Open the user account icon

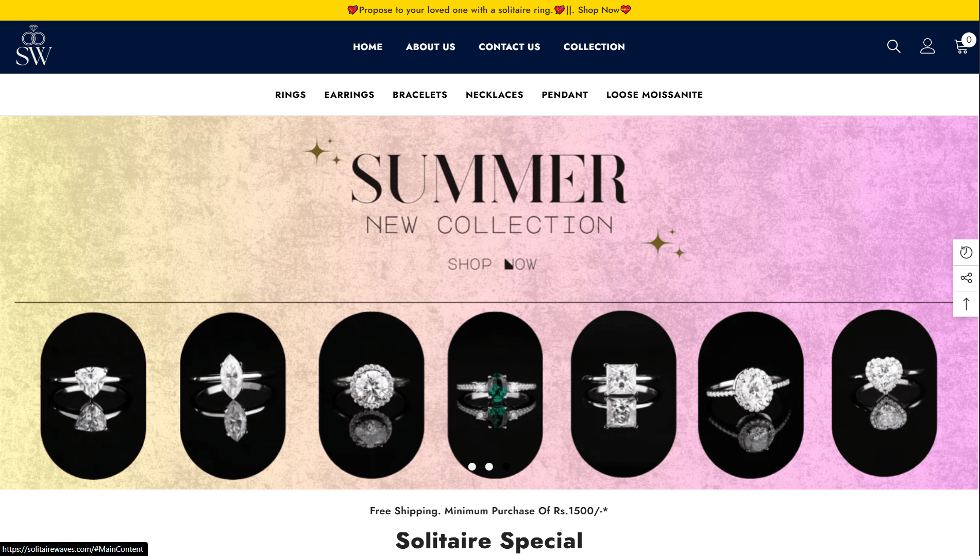(x=927, y=46)
